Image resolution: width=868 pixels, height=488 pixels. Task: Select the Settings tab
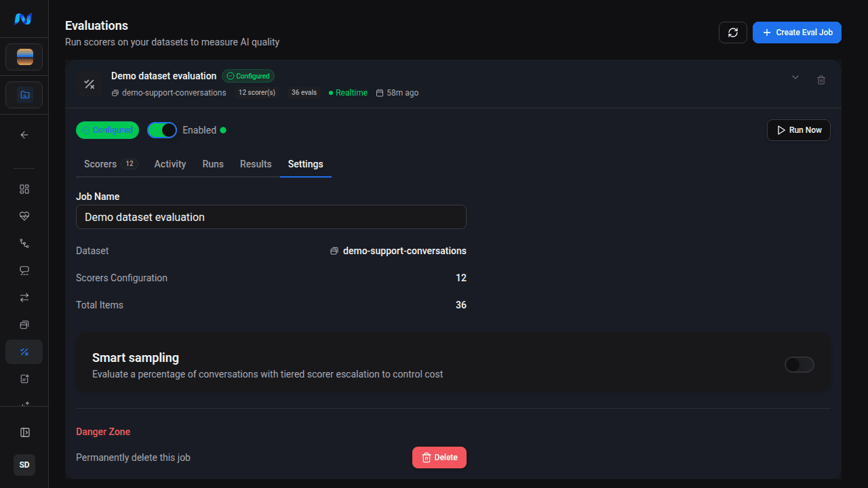[306, 164]
